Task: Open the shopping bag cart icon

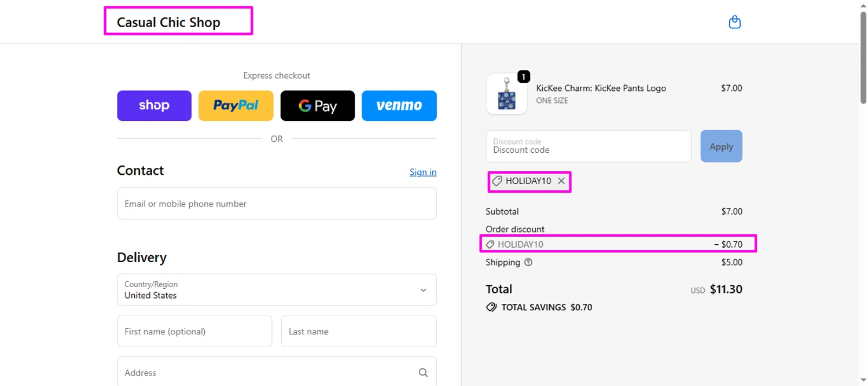Action: tap(734, 22)
